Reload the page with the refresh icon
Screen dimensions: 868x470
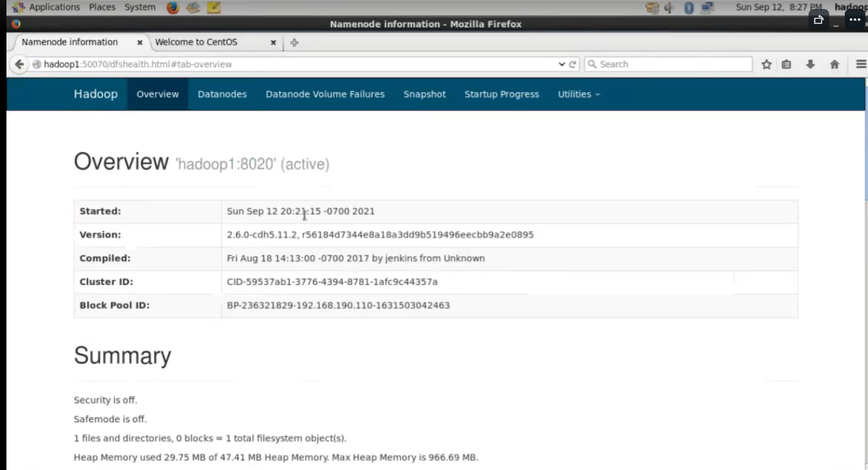click(572, 64)
